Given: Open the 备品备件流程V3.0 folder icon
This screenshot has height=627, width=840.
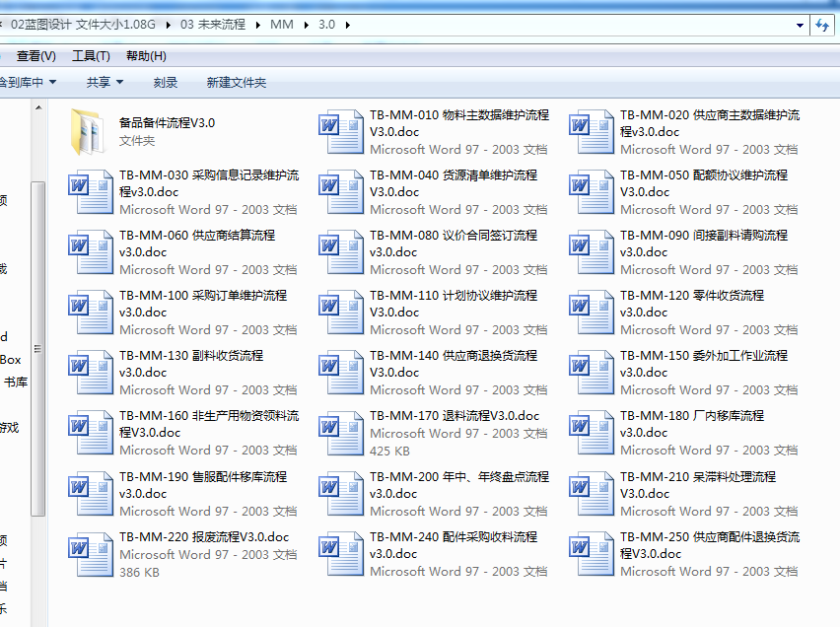Looking at the screenshot, I should pyautogui.click(x=88, y=131).
